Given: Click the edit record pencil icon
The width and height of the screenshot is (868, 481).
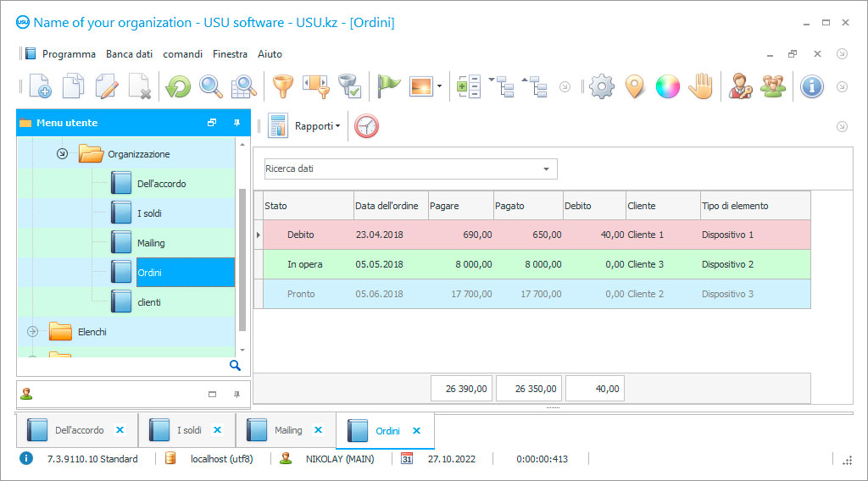Looking at the screenshot, I should coord(106,86).
